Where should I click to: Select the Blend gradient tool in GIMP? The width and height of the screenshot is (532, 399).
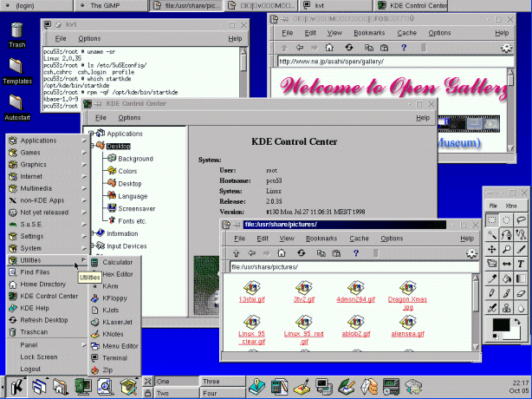pos(521,278)
